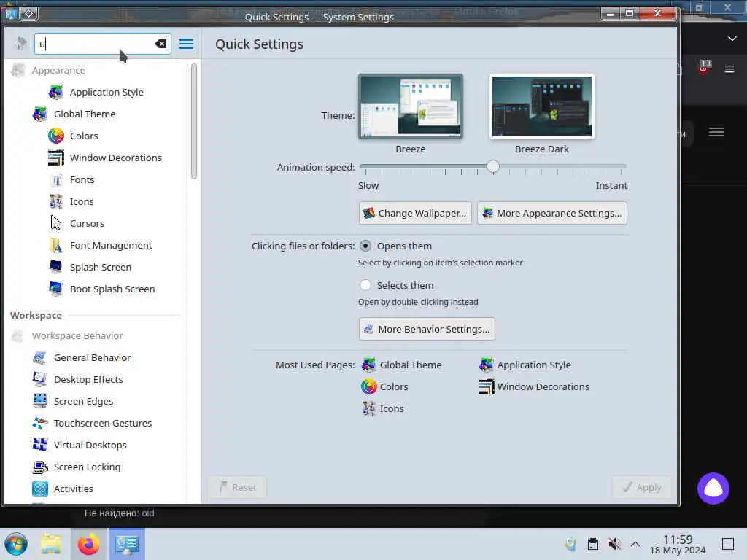Open Global Theme from Most Used Pages
747x560 pixels.
pyautogui.click(x=402, y=365)
